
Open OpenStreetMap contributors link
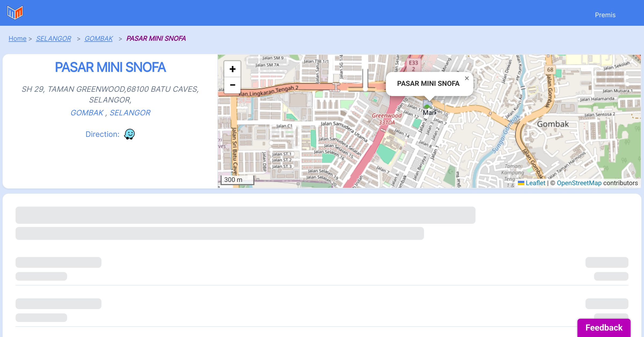(x=579, y=183)
